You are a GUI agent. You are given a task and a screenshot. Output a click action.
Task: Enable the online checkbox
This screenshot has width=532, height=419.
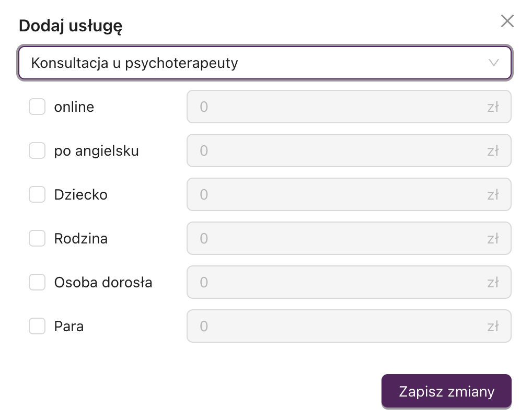click(x=37, y=107)
